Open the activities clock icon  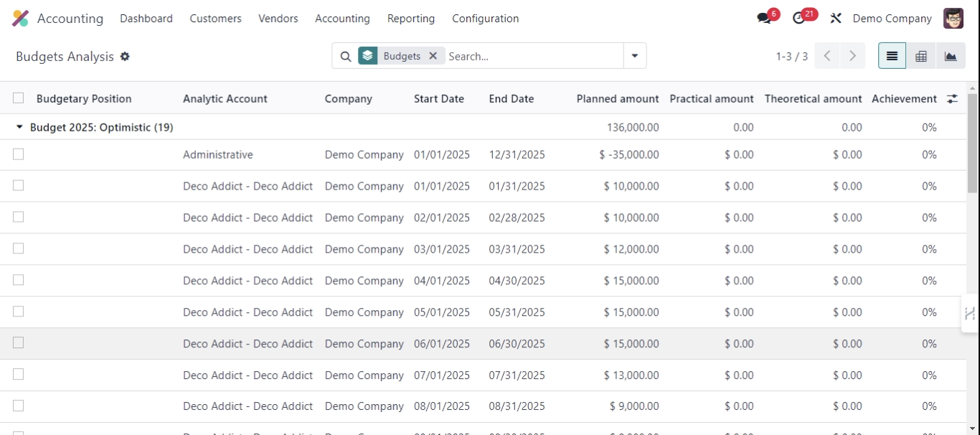click(x=798, y=16)
